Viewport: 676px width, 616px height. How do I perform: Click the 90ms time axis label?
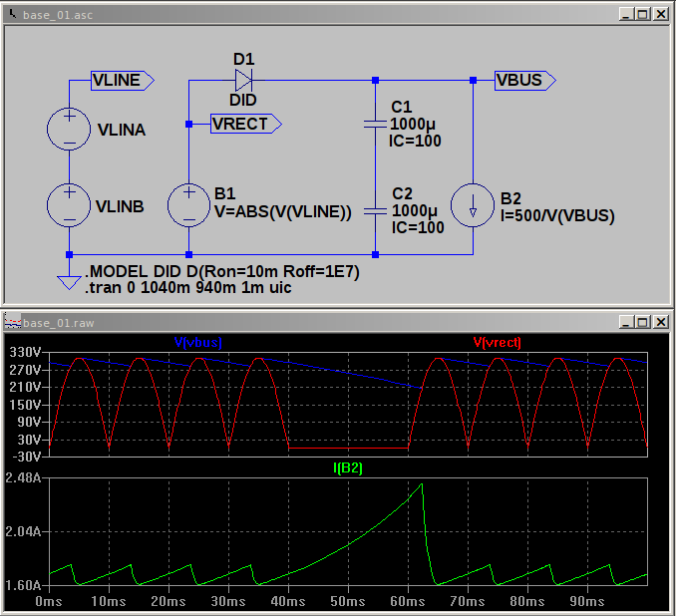point(587,601)
